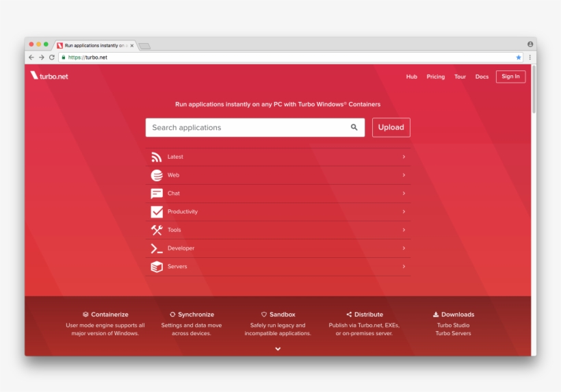Expand the Latest category chevron

tap(404, 157)
